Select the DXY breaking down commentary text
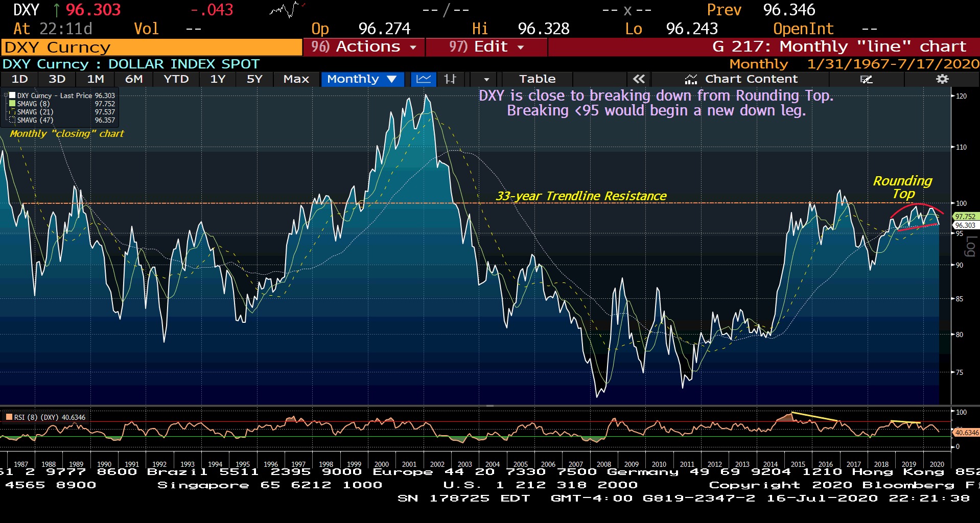The height and width of the screenshot is (523, 980). click(x=656, y=103)
